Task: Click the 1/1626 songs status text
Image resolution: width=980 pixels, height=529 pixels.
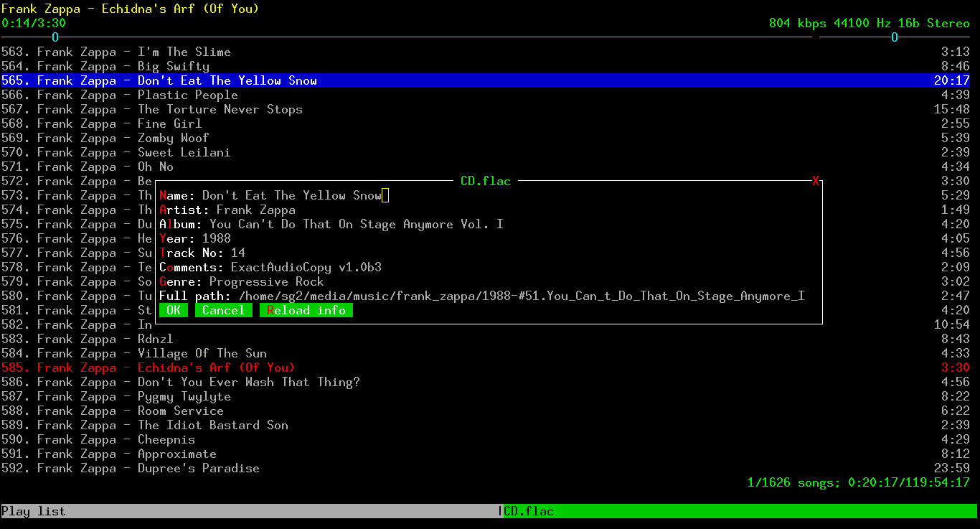Action: click(x=859, y=482)
